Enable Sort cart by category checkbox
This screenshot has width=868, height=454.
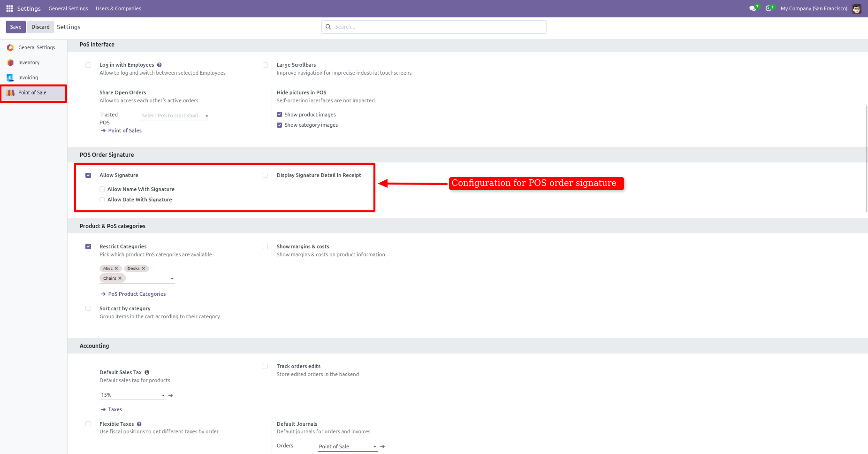88,308
